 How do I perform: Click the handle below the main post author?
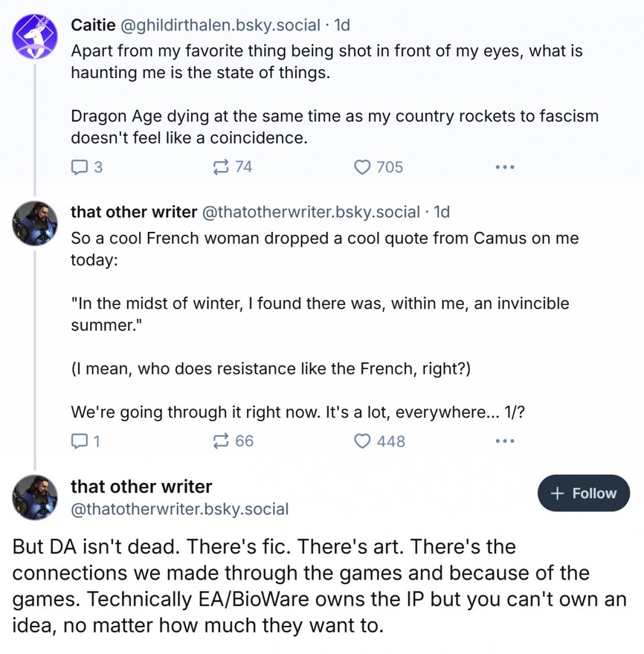click(179, 509)
